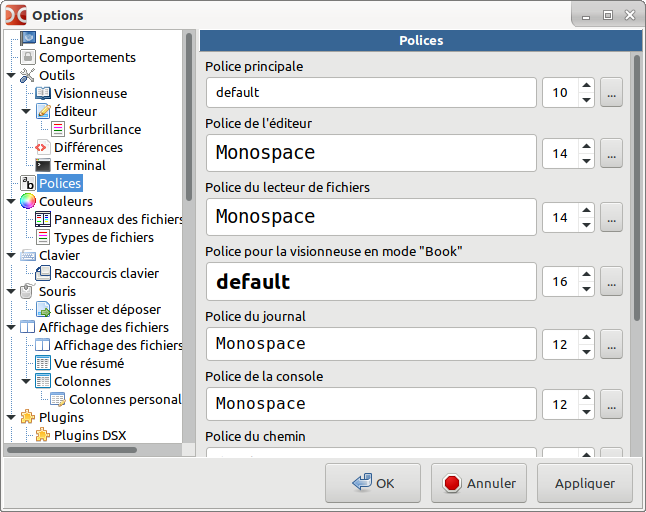Click the Langue flag icon in tree

pos(28,39)
